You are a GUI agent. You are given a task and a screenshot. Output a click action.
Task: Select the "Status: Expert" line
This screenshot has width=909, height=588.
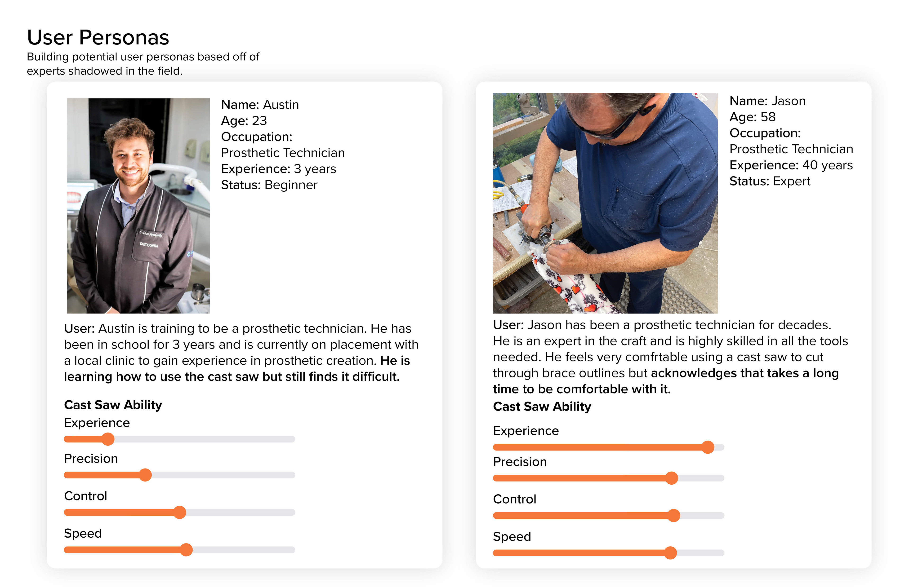click(x=770, y=181)
